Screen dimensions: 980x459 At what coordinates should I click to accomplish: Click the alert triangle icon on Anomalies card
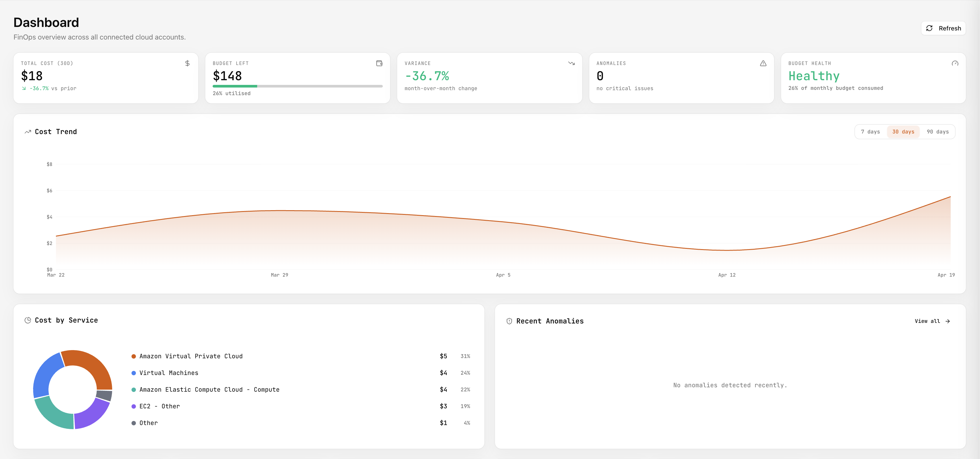click(764, 63)
